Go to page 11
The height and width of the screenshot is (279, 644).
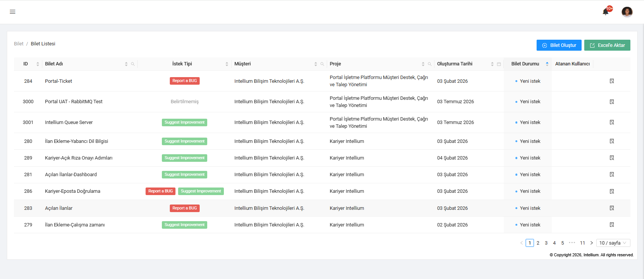point(582,243)
